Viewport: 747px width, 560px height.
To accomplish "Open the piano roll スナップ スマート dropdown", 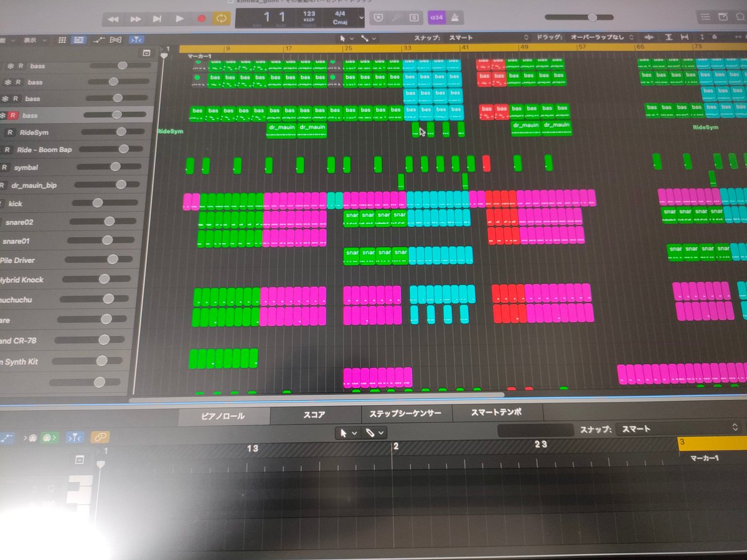I will point(677,429).
